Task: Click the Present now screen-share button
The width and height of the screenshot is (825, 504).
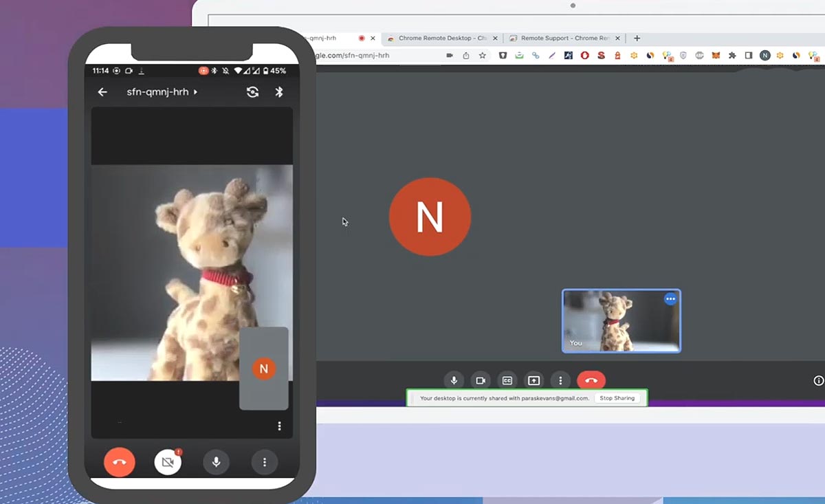Action: point(534,380)
